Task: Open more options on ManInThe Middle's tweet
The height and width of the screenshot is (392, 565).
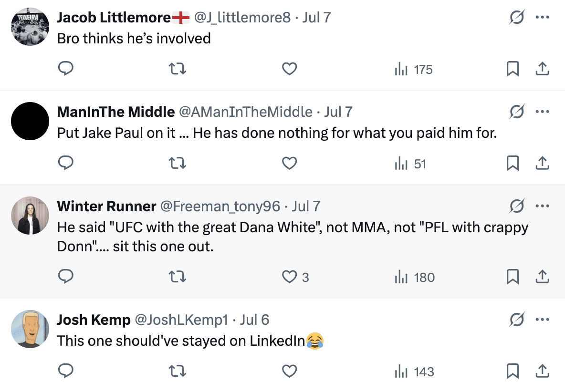Action: coord(543,112)
